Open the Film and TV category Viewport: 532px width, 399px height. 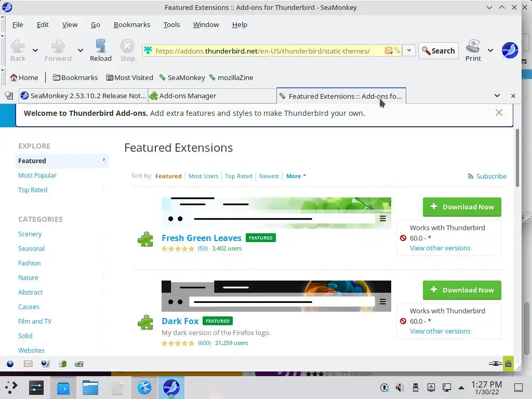point(35,321)
